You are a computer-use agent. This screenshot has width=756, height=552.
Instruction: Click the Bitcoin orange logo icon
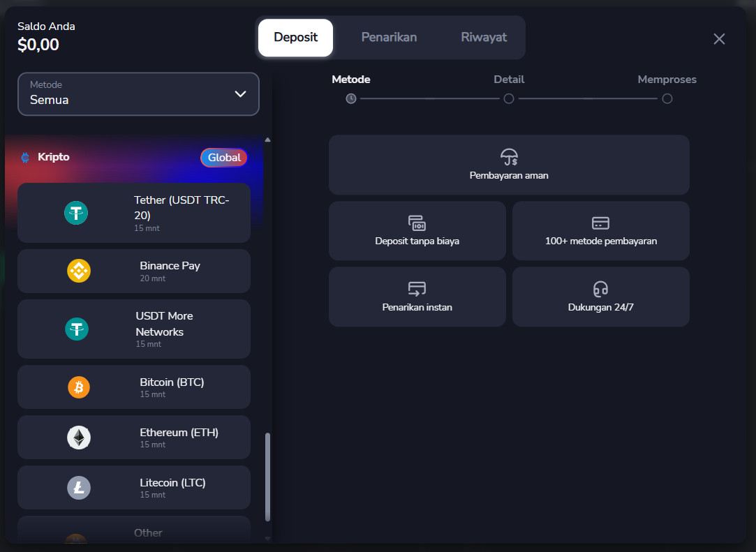(79, 387)
